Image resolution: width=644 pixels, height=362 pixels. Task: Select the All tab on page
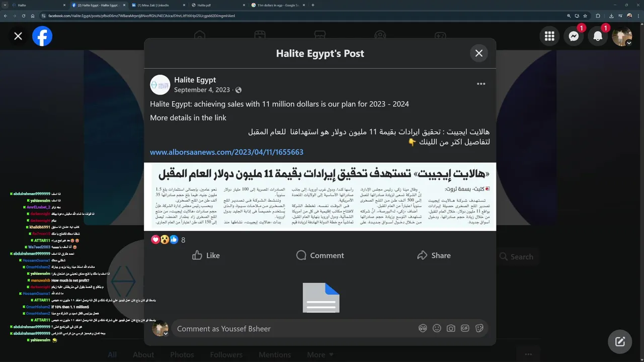pyautogui.click(x=112, y=355)
